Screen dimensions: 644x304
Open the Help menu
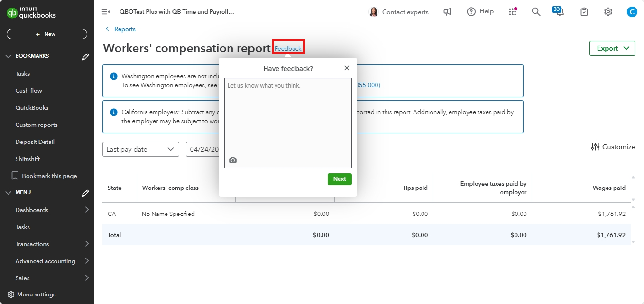coord(480,11)
